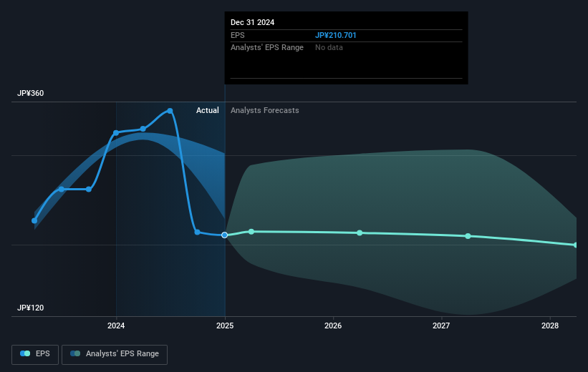Click the tooltip's 'Analysts' EPS Range' row label

[x=267, y=48]
